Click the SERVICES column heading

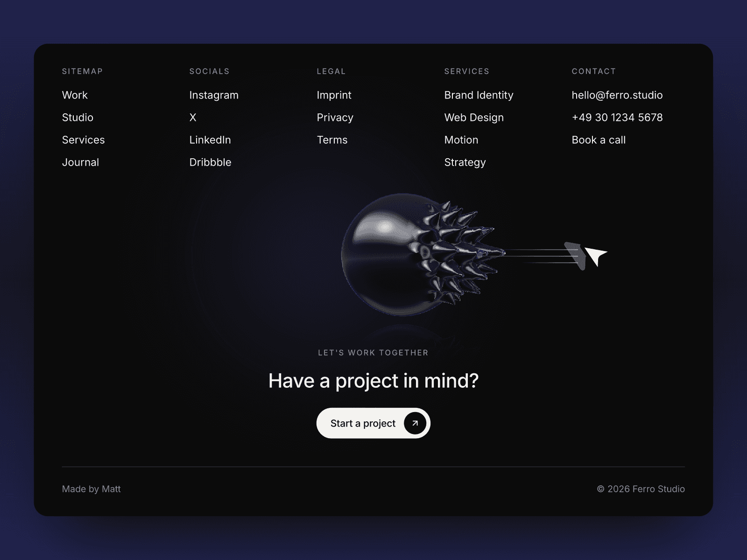467,71
